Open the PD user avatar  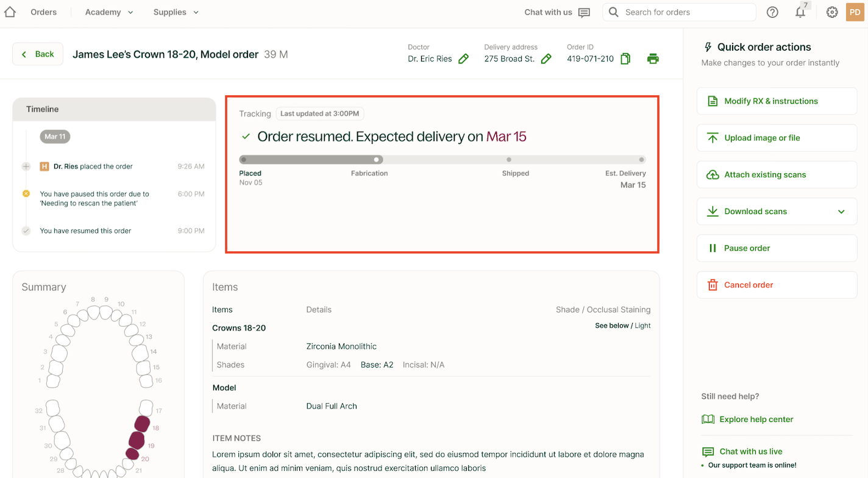coord(855,12)
